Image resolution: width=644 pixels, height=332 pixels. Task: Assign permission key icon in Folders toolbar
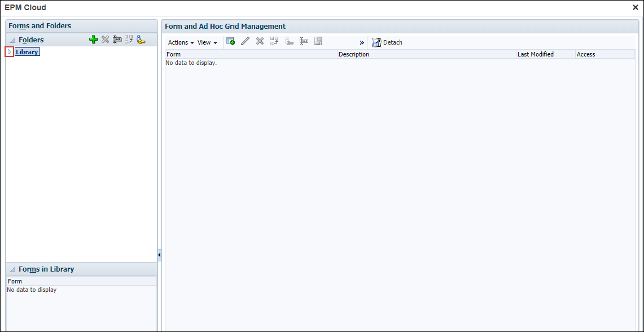click(x=141, y=40)
